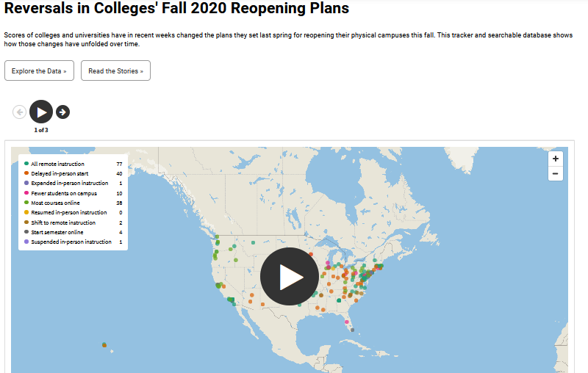Zoom in the map with plus button
Viewport: 588px width, 373px height.
tap(556, 159)
